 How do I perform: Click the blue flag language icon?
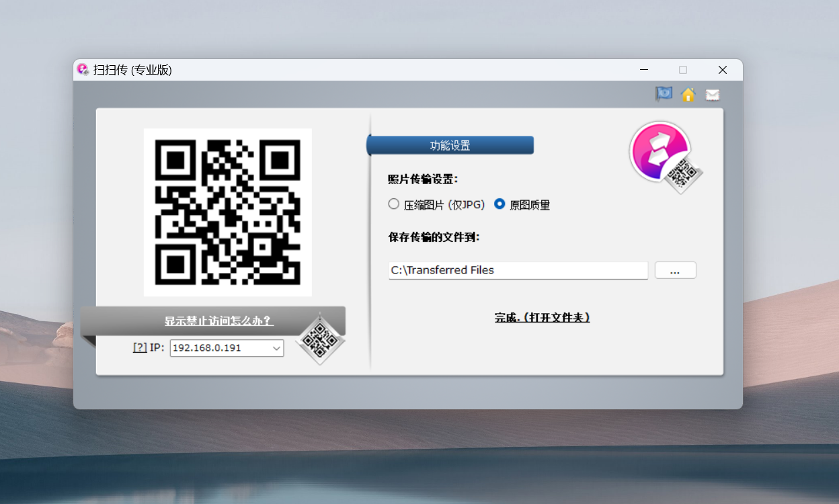(664, 94)
